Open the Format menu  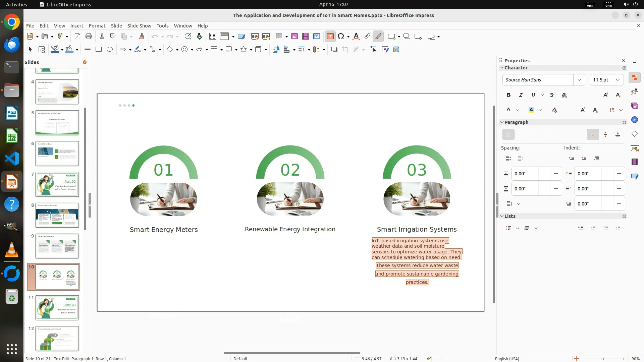97,26
